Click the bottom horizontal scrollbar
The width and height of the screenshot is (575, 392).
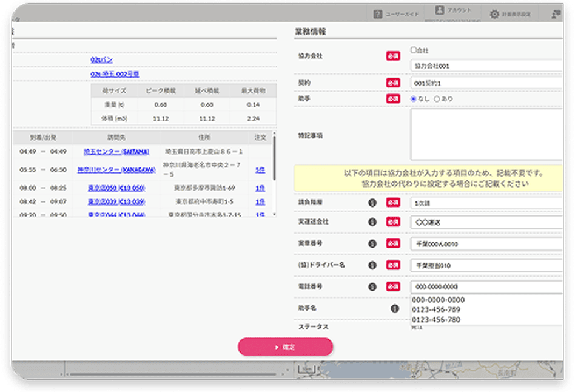click(x=172, y=374)
